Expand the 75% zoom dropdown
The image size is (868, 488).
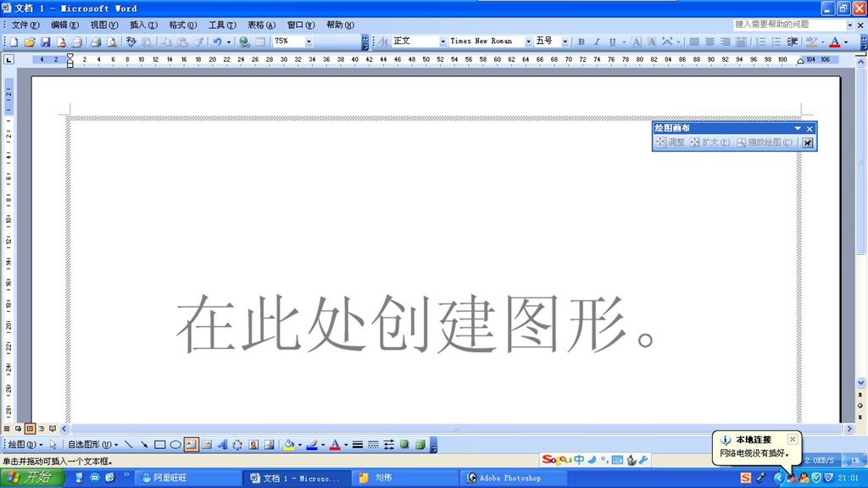(x=309, y=42)
